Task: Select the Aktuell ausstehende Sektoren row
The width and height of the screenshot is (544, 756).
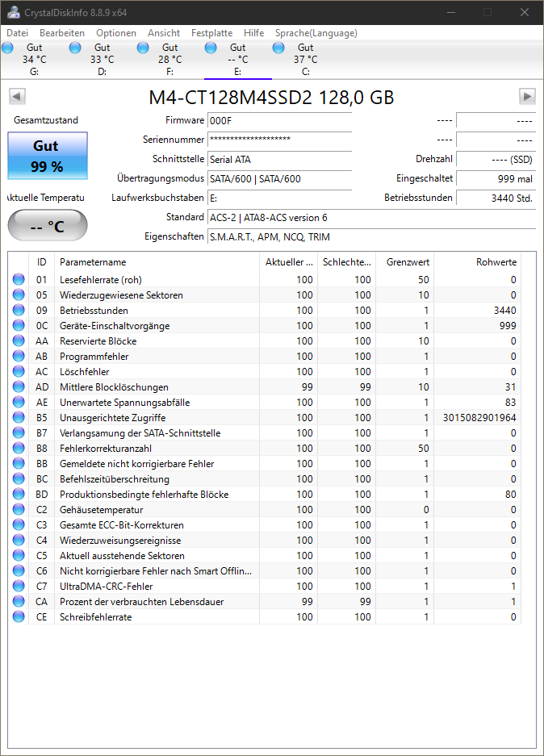Action: click(x=265, y=555)
